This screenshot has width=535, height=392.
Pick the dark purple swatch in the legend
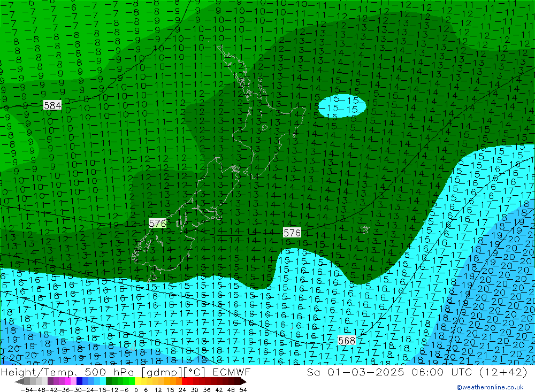pos(50,382)
